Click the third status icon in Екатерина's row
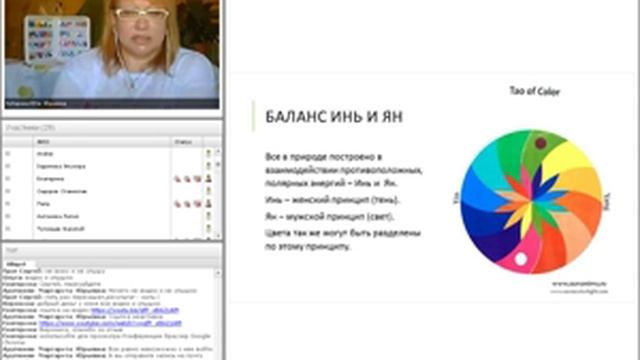Viewport: 640px width, 360px height. pyautogui.click(x=198, y=179)
